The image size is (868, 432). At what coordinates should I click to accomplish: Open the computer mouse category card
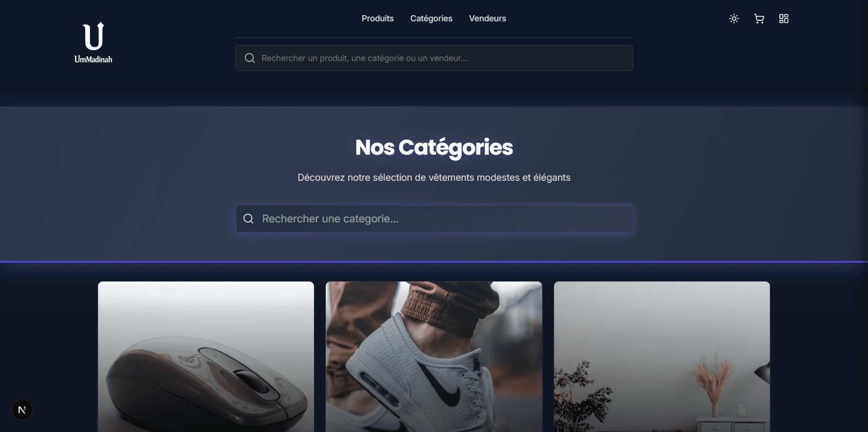point(206,357)
